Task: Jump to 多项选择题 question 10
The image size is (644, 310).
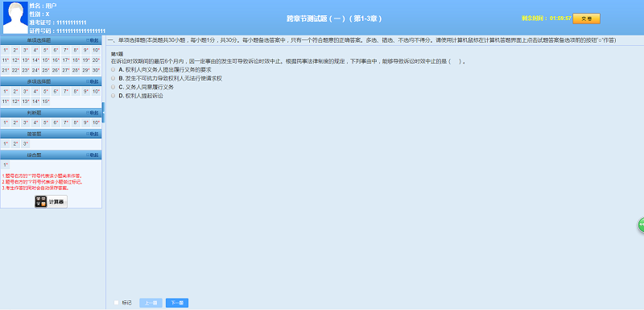Action: pyautogui.click(x=96, y=91)
